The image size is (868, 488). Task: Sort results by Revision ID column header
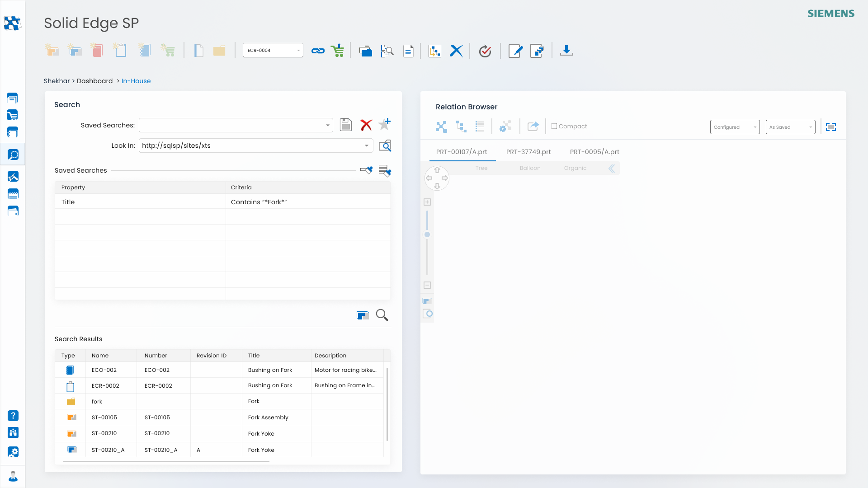point(216,356)
